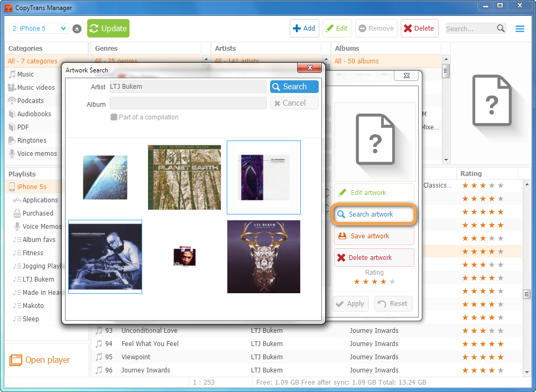The width and height of the screenshot is (536, 392).
Task: Select All - 7 categories row
Action: point(33,61)
